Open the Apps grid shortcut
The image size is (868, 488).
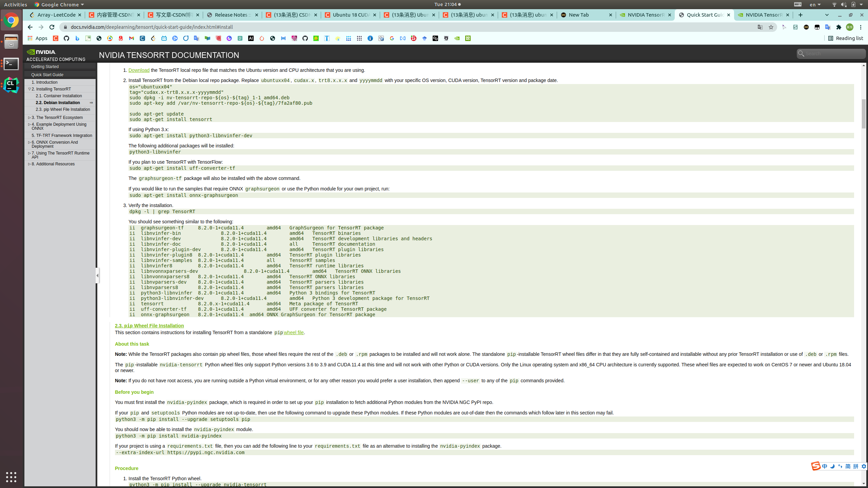point(38,38)
